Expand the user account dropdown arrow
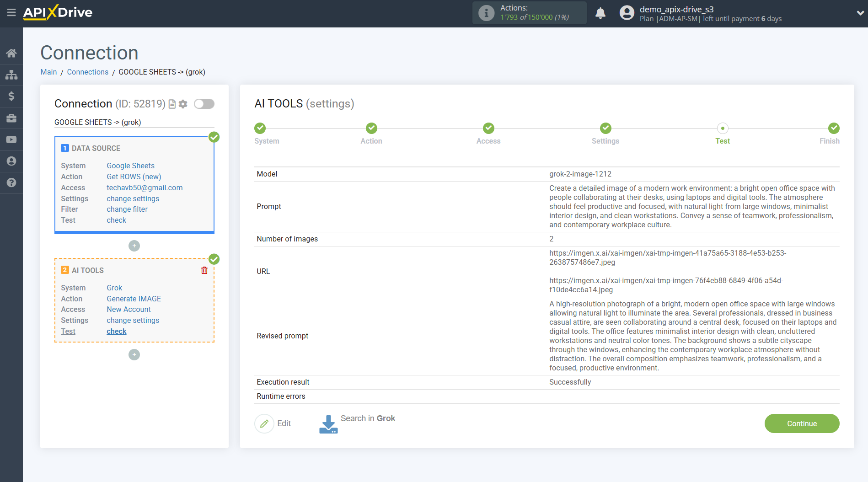The image size is (868, 482). point(860,13)
